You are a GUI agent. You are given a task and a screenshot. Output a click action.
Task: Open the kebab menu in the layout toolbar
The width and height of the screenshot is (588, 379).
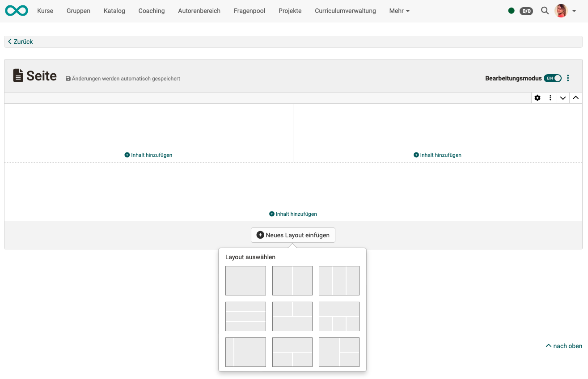(x=550, y=97)
